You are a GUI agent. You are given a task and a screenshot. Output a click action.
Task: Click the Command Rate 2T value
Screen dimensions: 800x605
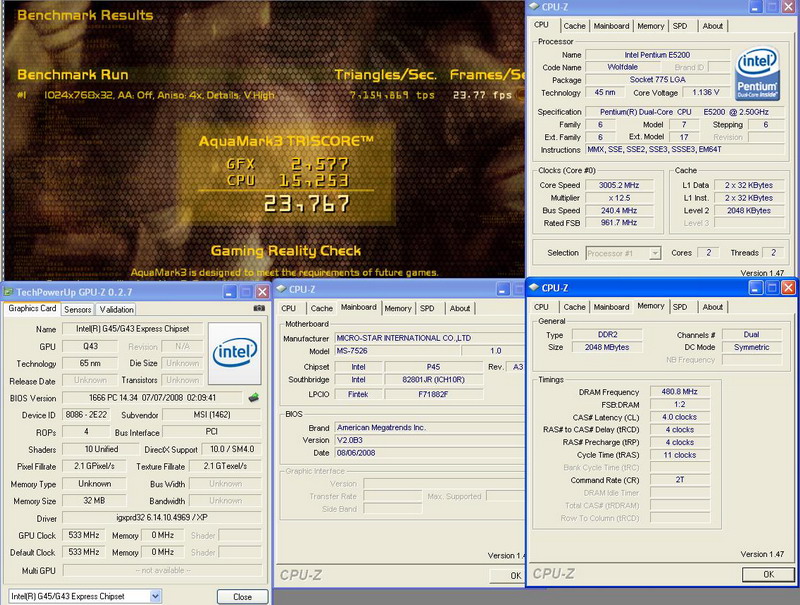point(679,480)
